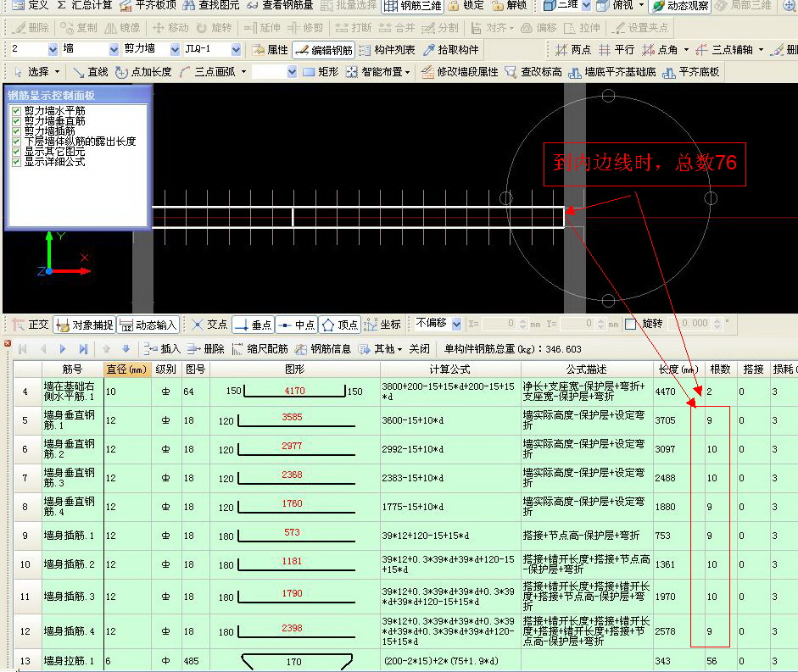Click 插入 insert row in rebar table
798x672 pixels.
click(162, 349)
